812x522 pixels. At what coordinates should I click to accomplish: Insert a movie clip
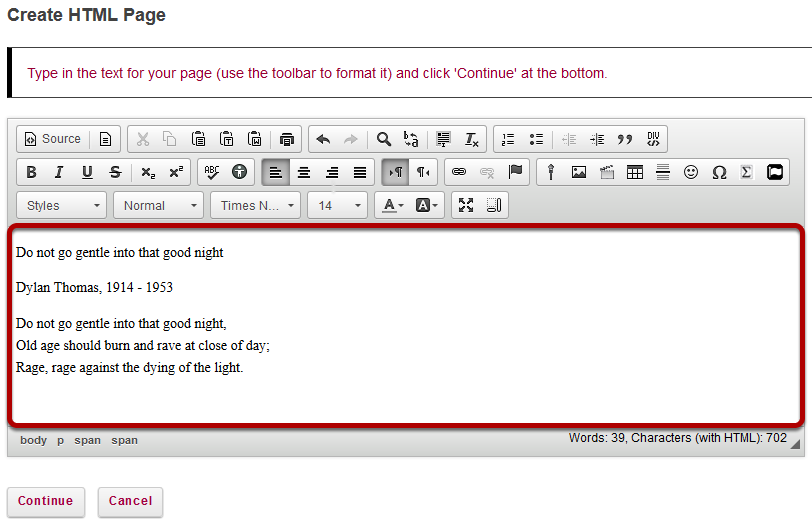click(x=607, y=172)
